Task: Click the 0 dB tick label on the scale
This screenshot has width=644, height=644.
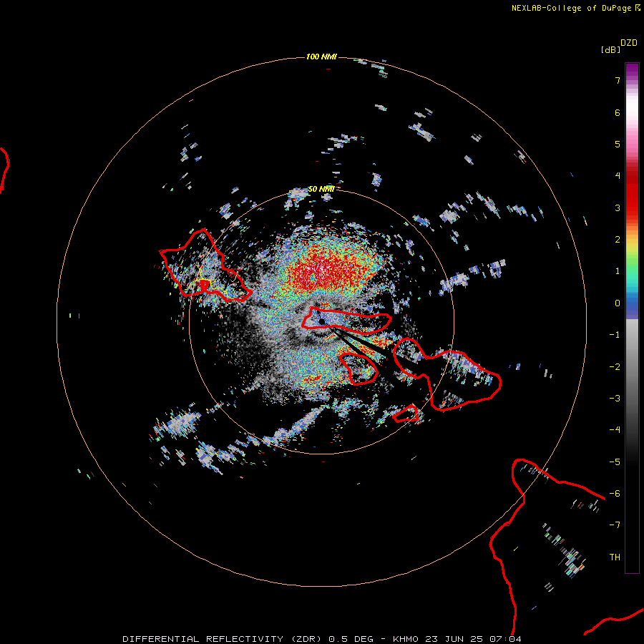Action: point(618,303)
